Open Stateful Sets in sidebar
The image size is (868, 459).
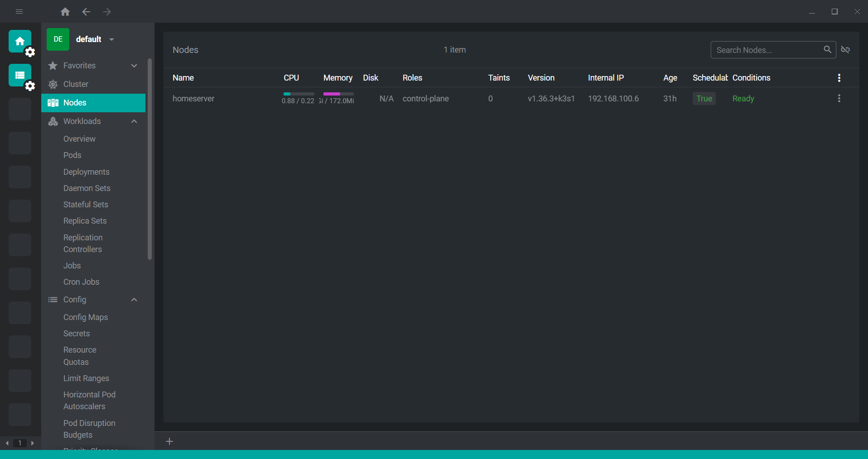pyautogui.click(x=86, y=205)
